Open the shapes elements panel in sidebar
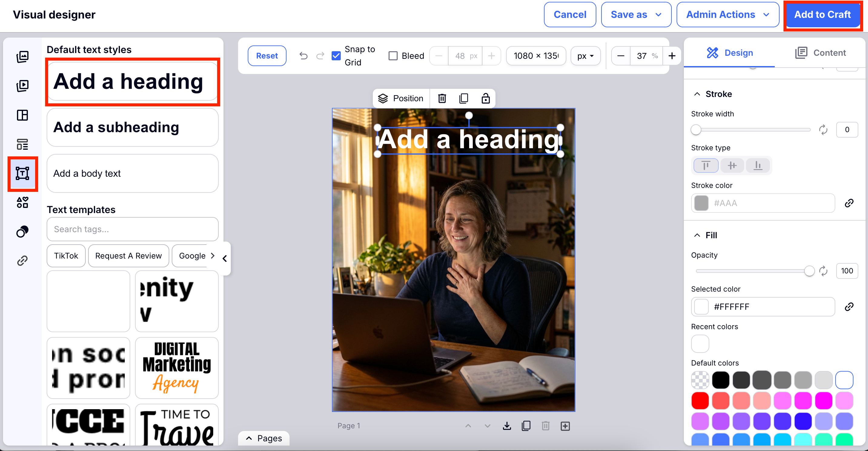This screenshot has height=451, width=868. click(x=22, y=202)
